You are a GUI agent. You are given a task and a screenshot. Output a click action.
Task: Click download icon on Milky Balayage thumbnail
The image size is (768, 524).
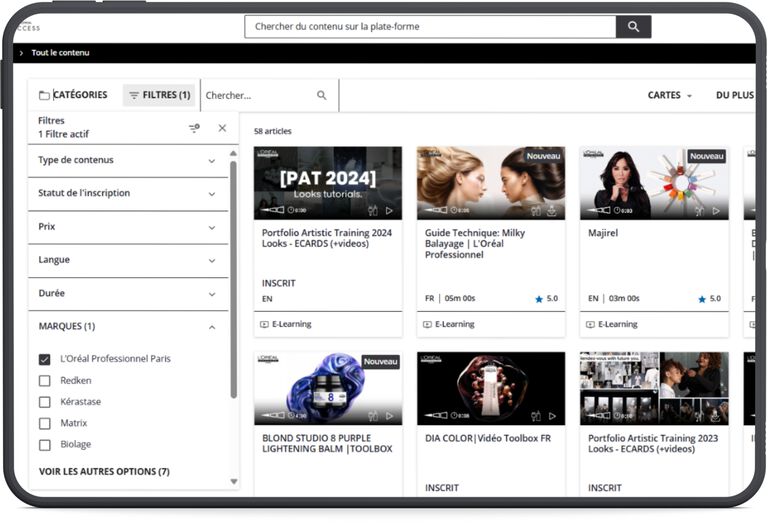[552, 211]
